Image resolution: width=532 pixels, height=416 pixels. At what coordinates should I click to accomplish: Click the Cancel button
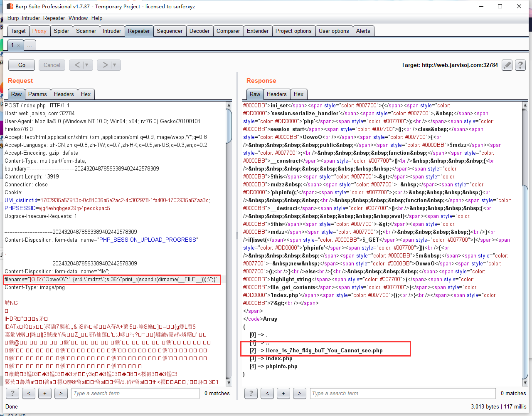[52, 65]
